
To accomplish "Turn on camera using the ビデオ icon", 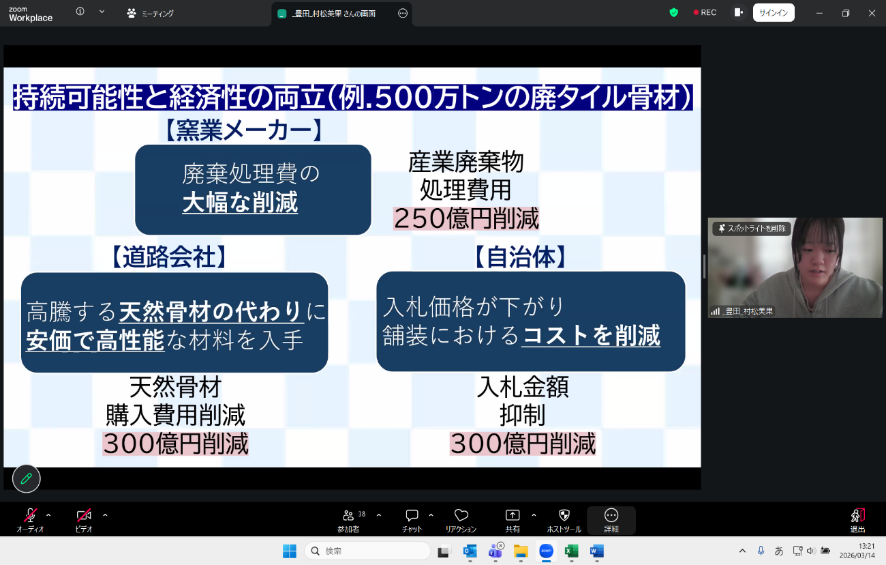I will [x=83, y=517].
